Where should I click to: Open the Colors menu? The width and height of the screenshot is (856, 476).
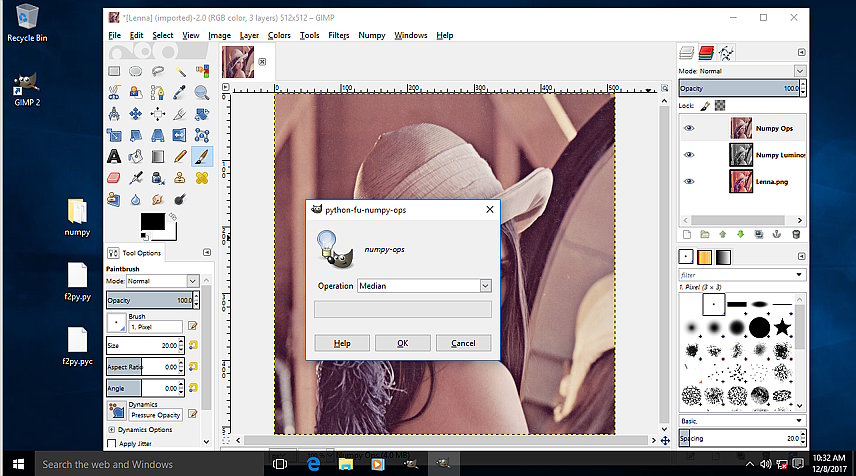pyautogui.click(x=279, y=35)
